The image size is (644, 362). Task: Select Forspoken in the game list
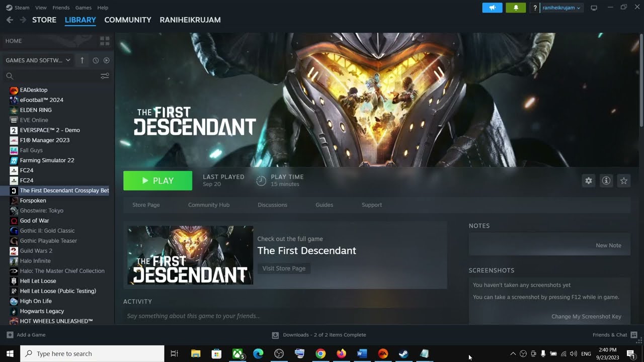pyautogui.click(x=33, y=201)
